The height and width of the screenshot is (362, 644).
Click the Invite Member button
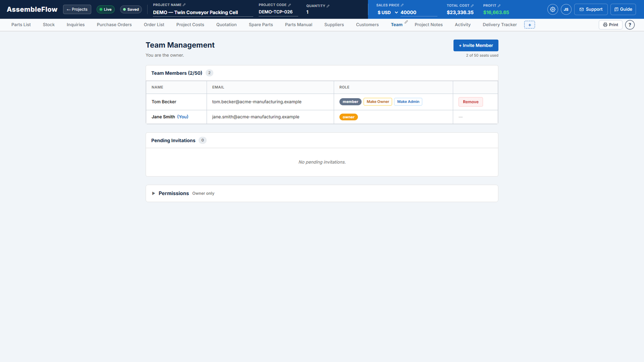pos(476,45)
